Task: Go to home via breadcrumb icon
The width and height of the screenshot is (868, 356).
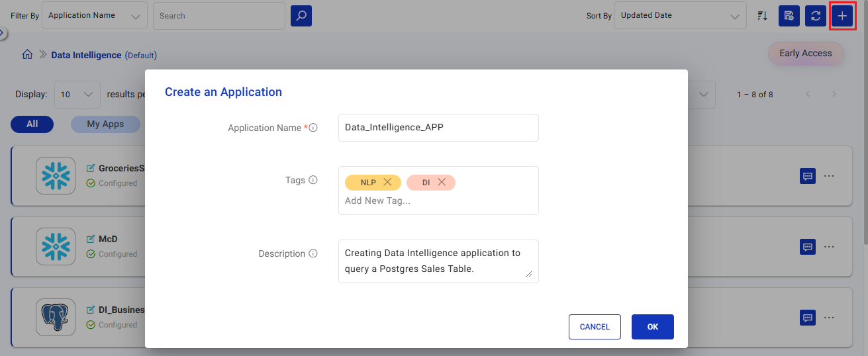Action: [27, 55]
